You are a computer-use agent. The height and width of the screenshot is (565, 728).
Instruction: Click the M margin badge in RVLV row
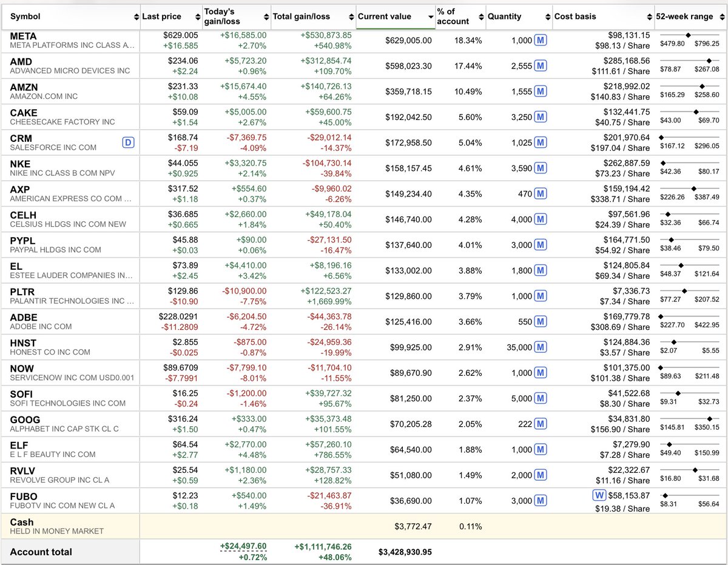541,475
